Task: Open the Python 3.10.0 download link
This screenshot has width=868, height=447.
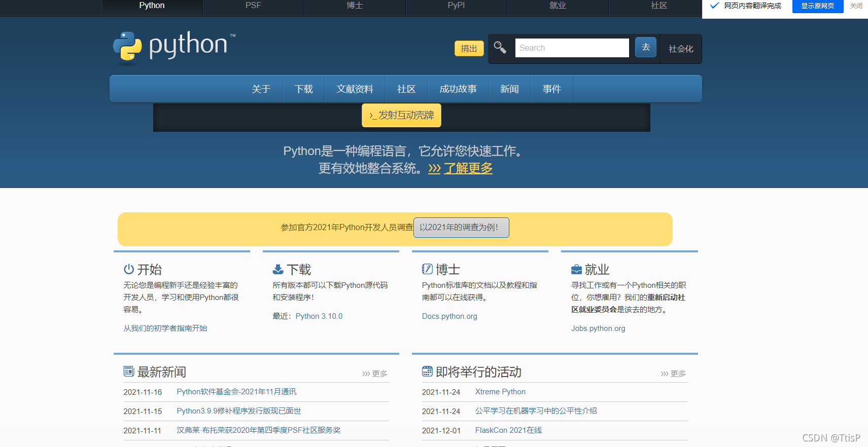Action: tap(319, 316)
